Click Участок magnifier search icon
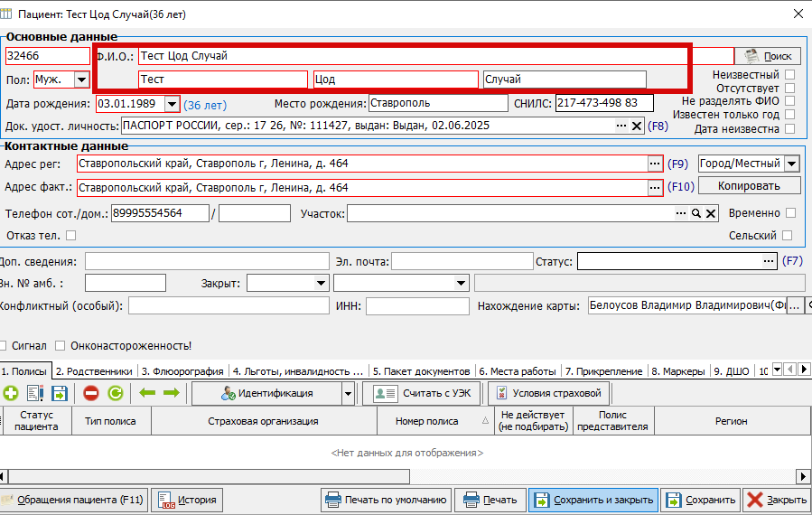 click(x=696, y=213)
